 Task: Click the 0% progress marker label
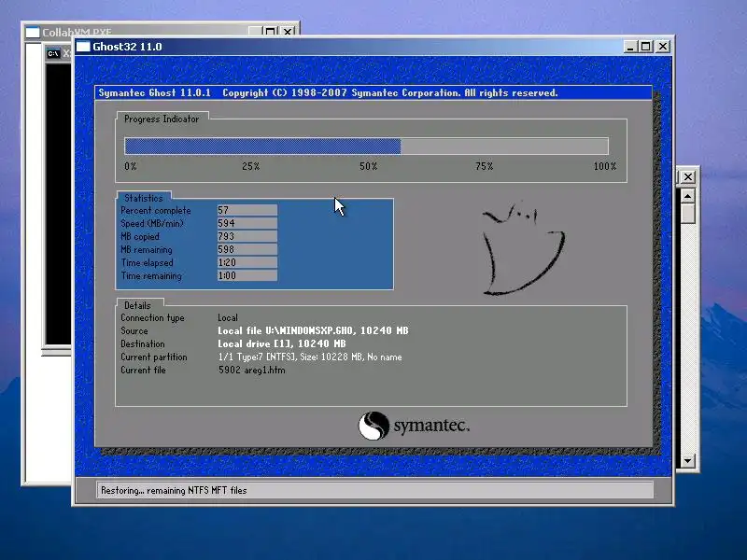(131, 166)
